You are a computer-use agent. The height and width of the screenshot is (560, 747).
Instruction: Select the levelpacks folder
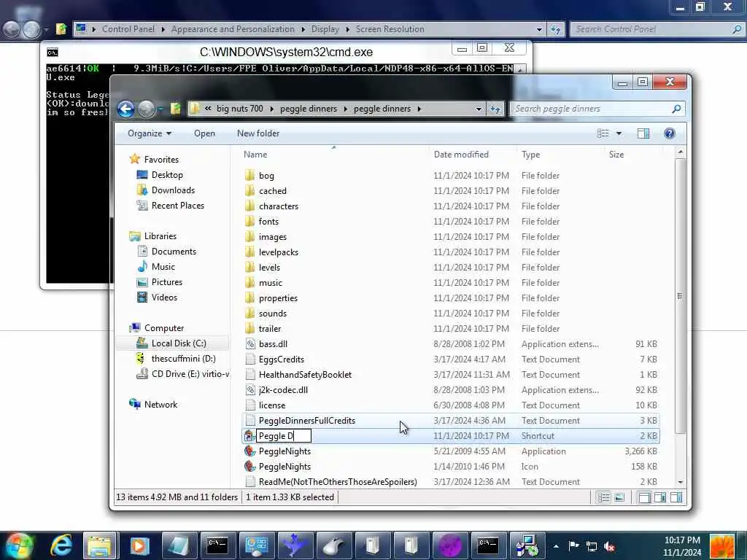tap(279, 252)
